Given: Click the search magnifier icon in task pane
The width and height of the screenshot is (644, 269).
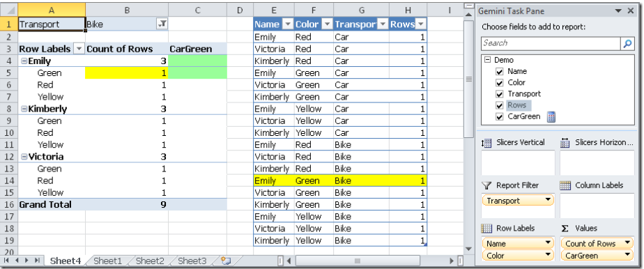Looking at the screenshot, I should pos(627,43).
